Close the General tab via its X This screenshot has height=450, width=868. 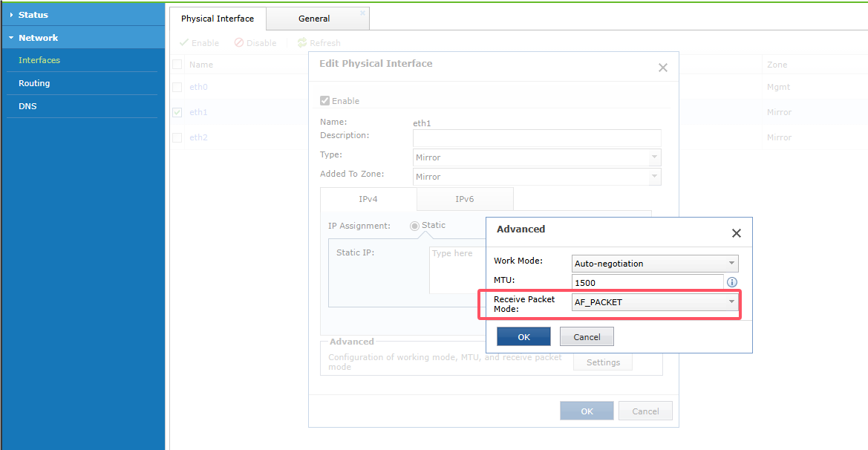pos(362,13)
